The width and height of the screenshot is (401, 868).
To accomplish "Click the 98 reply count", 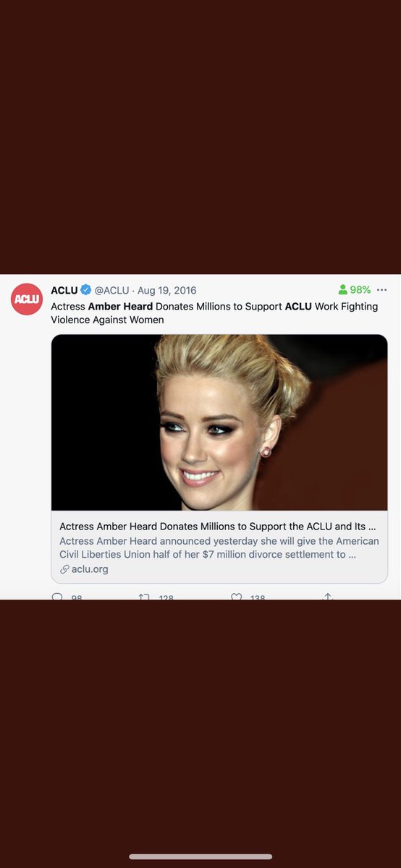I will [77, 597].
